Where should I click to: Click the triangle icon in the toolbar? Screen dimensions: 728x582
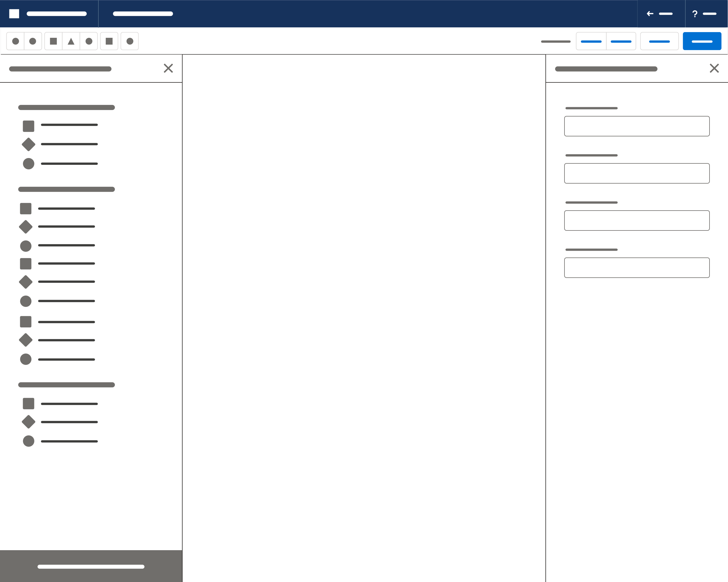point(71,41)
